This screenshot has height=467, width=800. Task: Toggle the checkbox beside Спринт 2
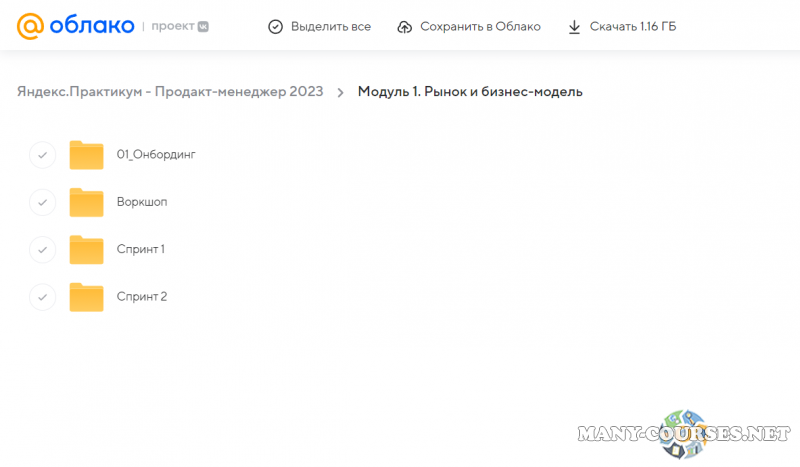click(x=42, y=297)
